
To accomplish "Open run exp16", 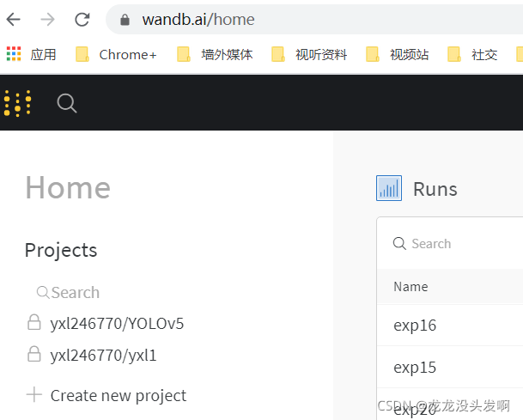I will pyautogui.click(x=415, y=326).
